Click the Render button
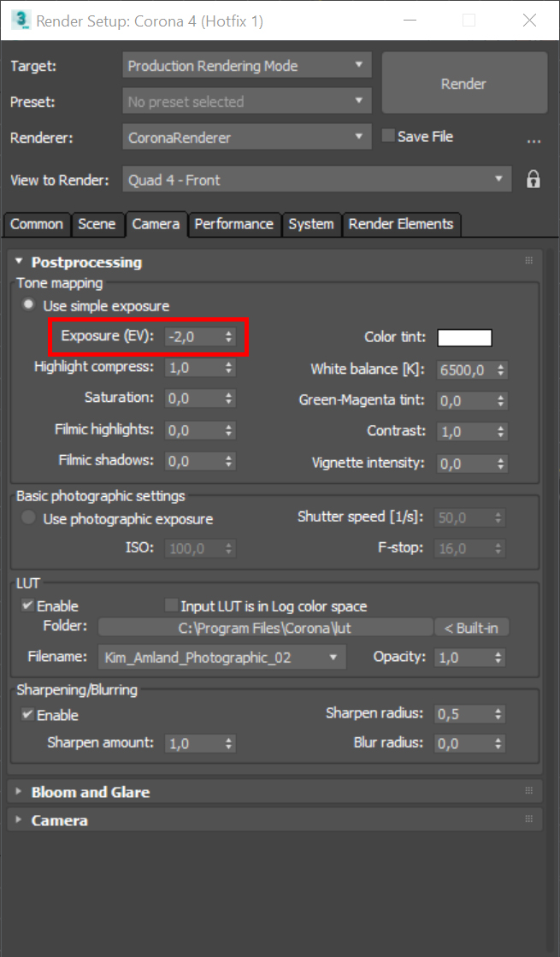This screenshot has height=957, width=560. (463, 84)
